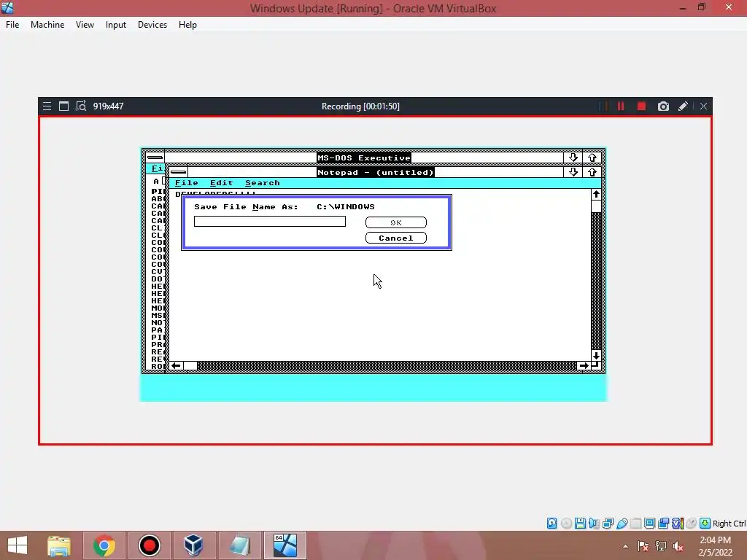This screenshot has height=560, width=747.
Task: Click OK in Save File Name As dialog
Action: [x=396, y=222]
